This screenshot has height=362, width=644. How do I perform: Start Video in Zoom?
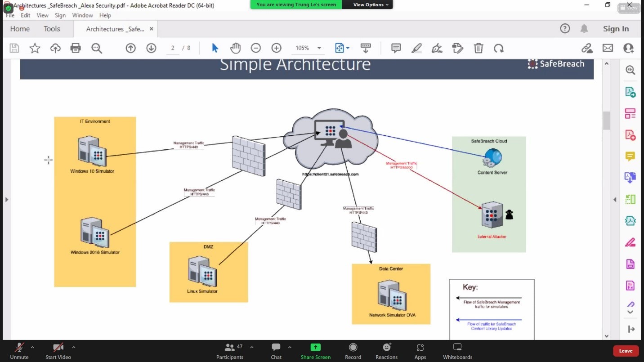coord(58,351)
